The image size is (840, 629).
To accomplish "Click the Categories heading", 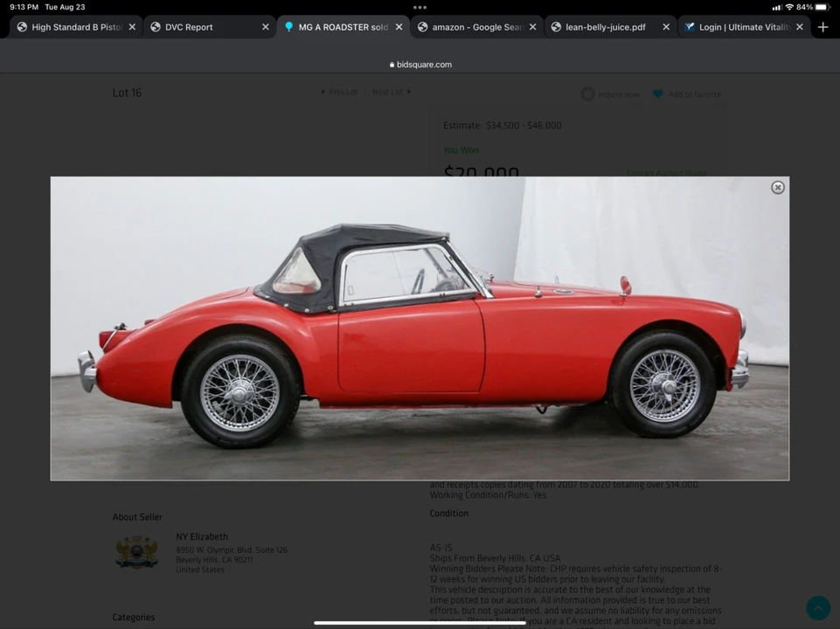I will pos(134,618).
